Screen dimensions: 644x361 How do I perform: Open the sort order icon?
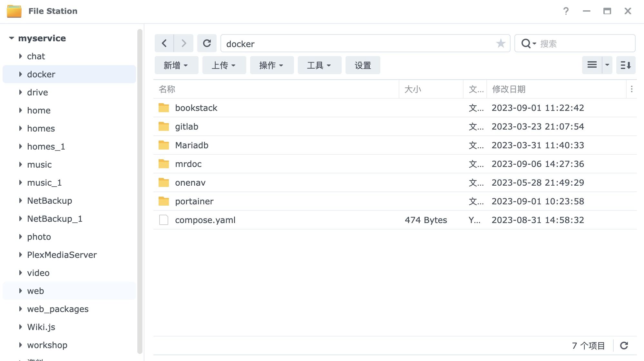tap(626, 65)
